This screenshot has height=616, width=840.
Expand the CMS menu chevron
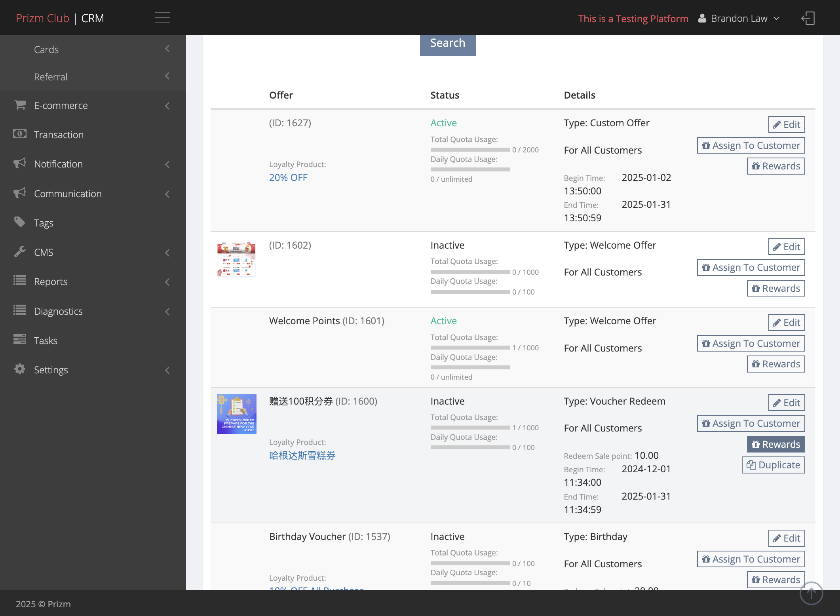(167, 253)
